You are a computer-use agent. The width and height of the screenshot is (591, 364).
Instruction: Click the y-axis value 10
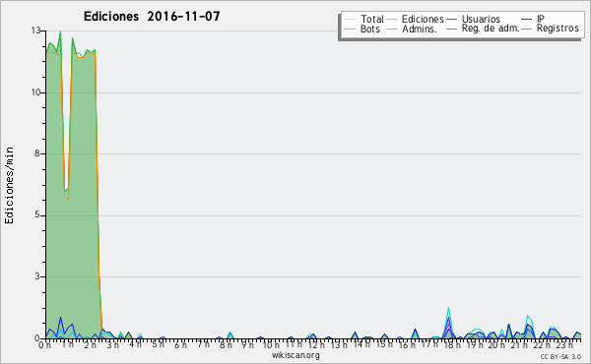[36, 92]
